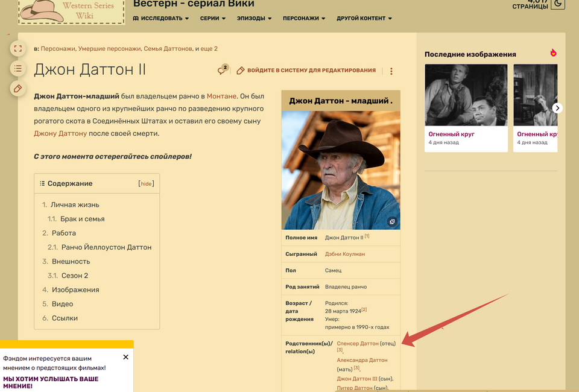Screen dimensions: 579x392
Task: Click the flame trending icon
Action: 553,53
